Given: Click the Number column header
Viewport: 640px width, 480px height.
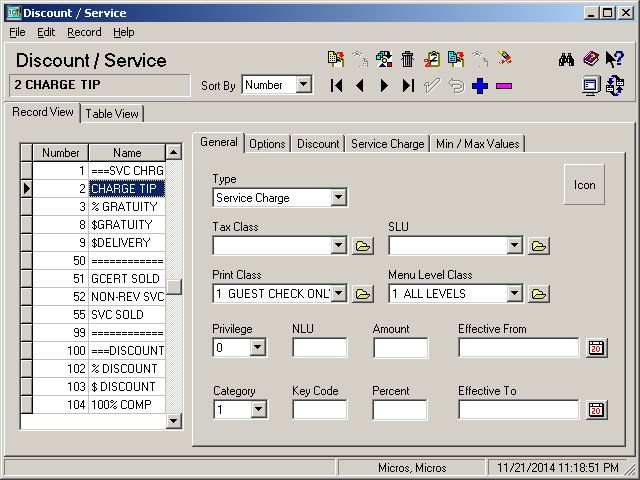Looking at the screenshot, I should 60,153.
